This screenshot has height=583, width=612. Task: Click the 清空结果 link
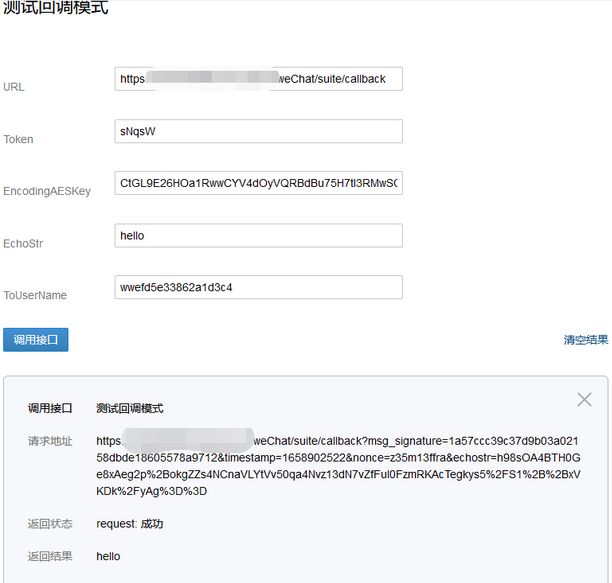click(x=585, y=340)
